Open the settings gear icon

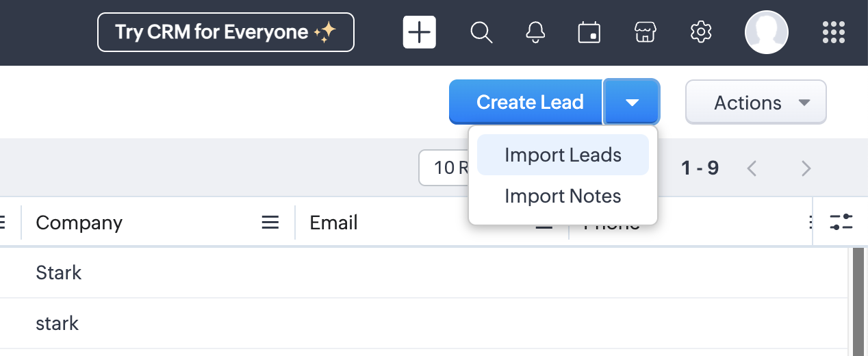click(701, 32)
